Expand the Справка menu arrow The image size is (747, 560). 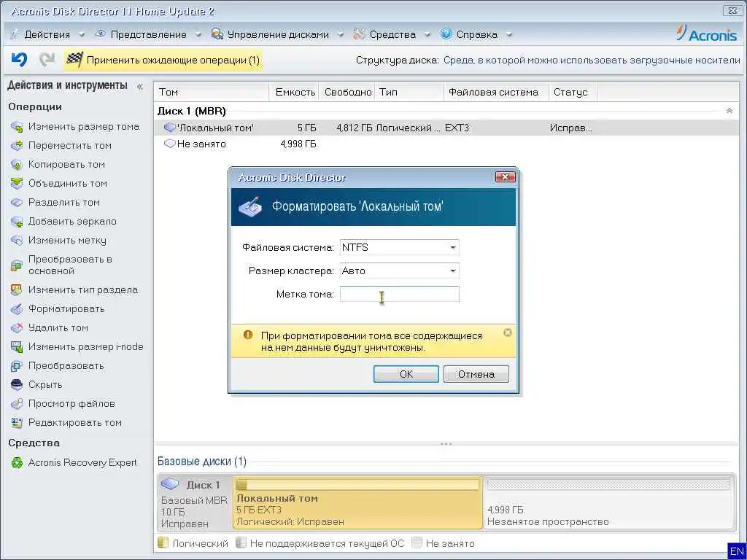click(508, 34)
